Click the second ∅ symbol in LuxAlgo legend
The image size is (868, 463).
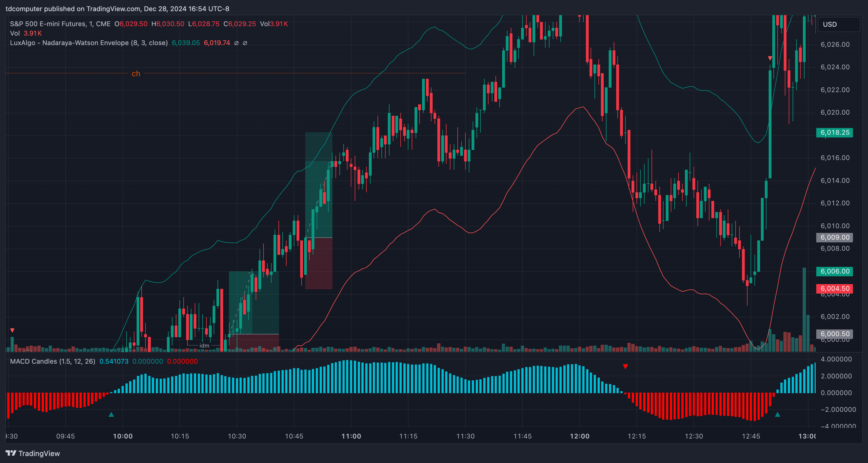click(245, 43)
